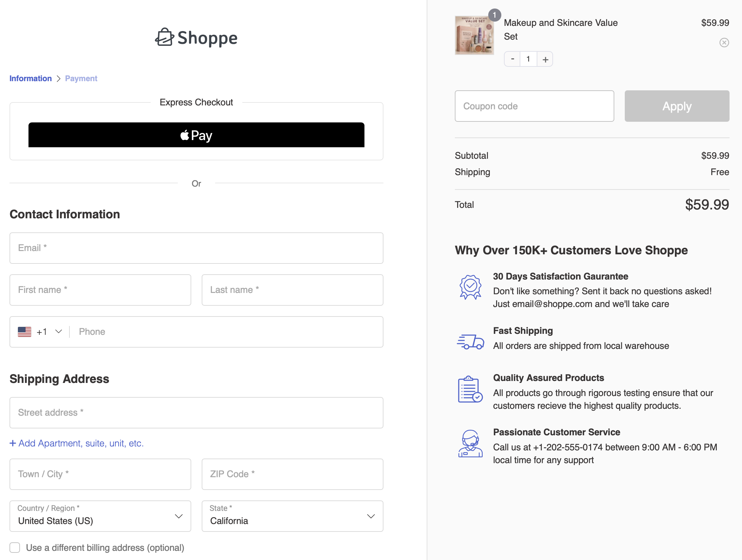
Task: Click the Total amount $59.99
Action: (707, 205)
